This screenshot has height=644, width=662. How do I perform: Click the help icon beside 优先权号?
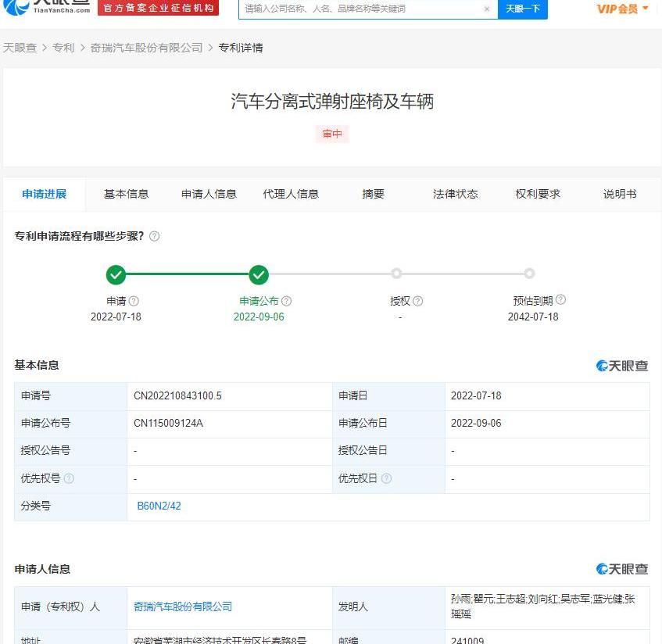coord(69,478)
